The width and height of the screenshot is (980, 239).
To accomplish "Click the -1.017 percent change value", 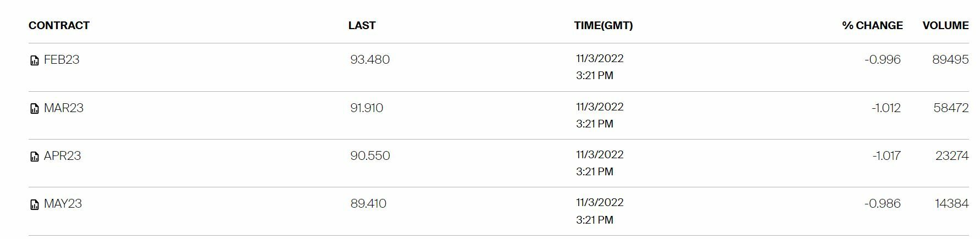I will (886, 155).
